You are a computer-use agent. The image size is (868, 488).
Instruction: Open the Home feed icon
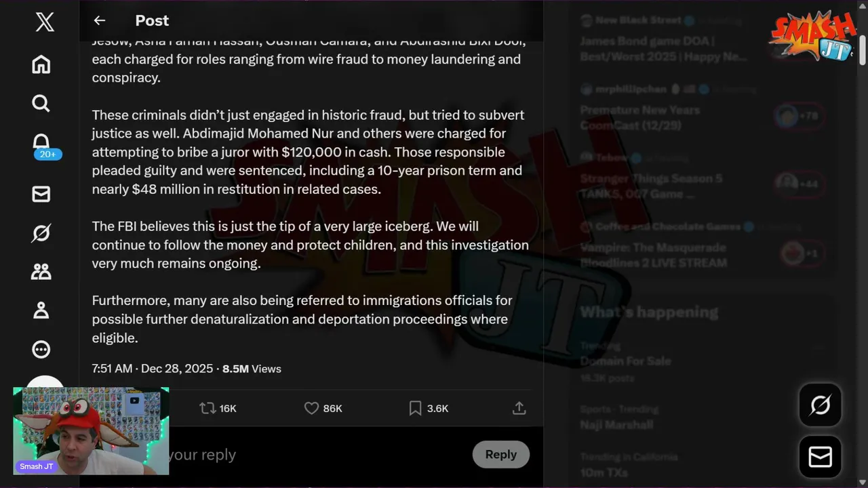pyautogui.click(x=41, y=64)
